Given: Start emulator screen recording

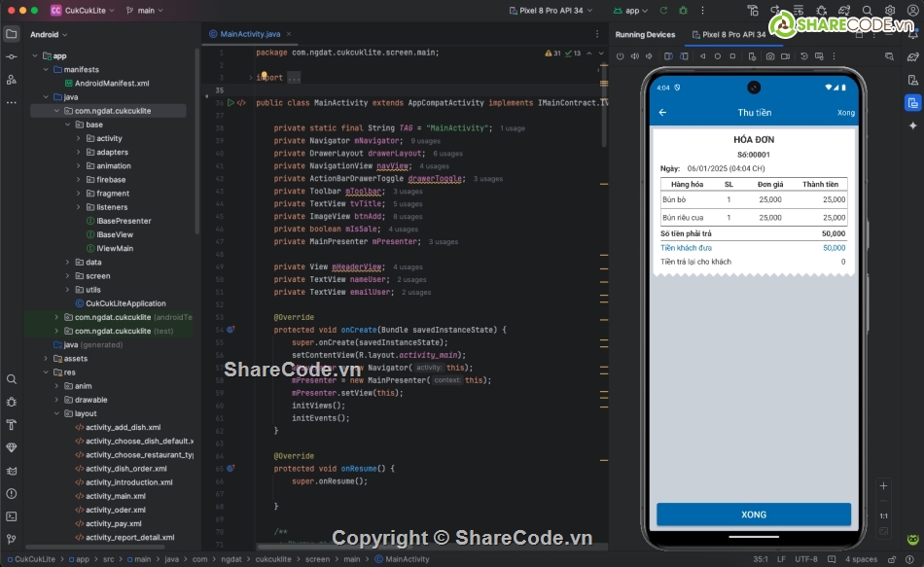Looking at the screenshot, I should tap(786, 56).
